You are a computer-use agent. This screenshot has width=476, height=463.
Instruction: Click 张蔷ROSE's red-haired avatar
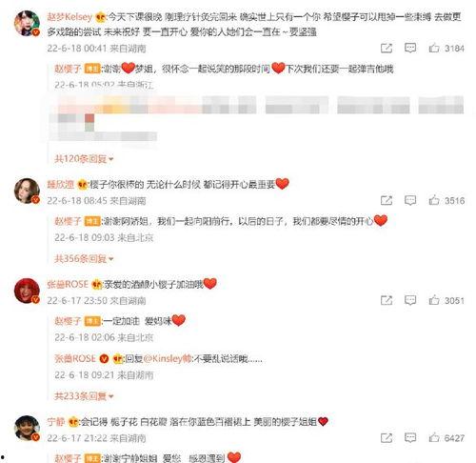pos(27,291)
